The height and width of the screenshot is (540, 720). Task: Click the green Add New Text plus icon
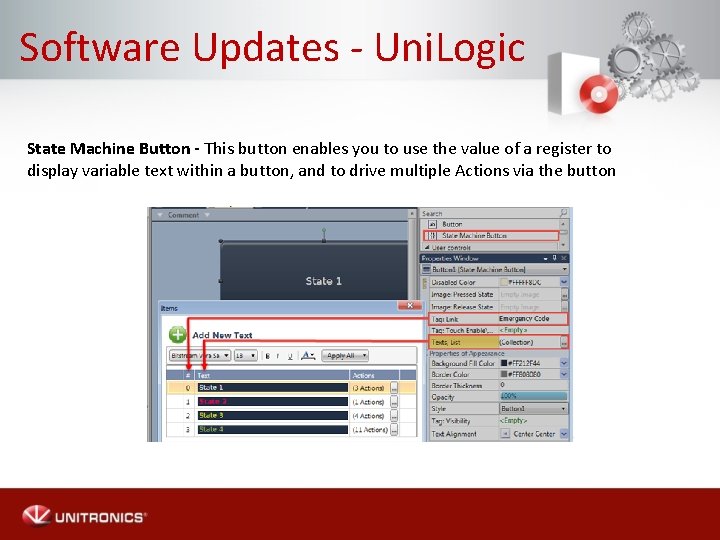pos(177,335)
